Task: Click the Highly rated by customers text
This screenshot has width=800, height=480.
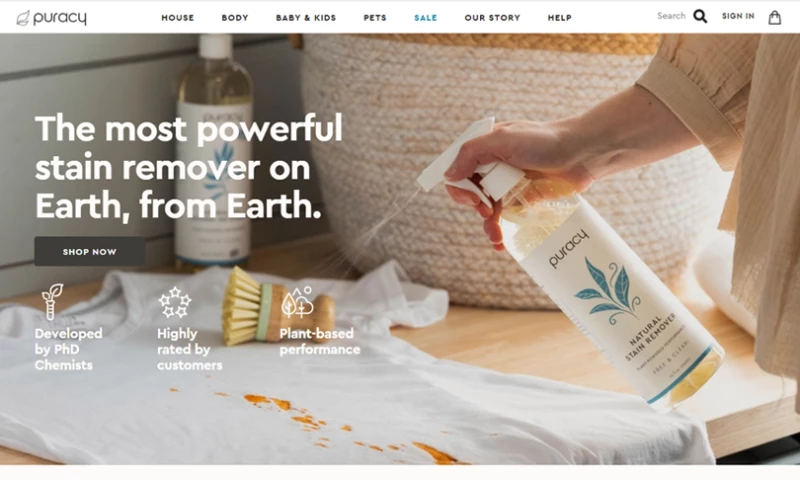Action: coord(190,349)
